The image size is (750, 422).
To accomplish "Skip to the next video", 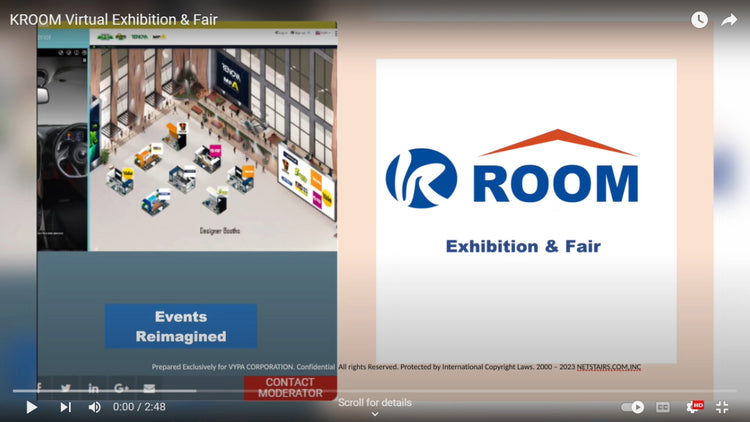I will pyautogui.click(x=66, y=407).
